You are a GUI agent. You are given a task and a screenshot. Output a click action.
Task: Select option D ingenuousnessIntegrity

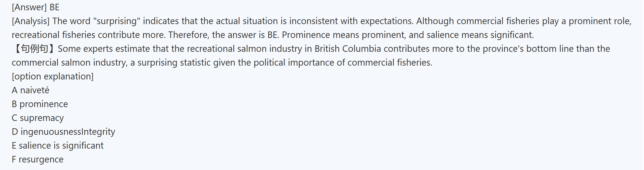(x=63, y=132)
